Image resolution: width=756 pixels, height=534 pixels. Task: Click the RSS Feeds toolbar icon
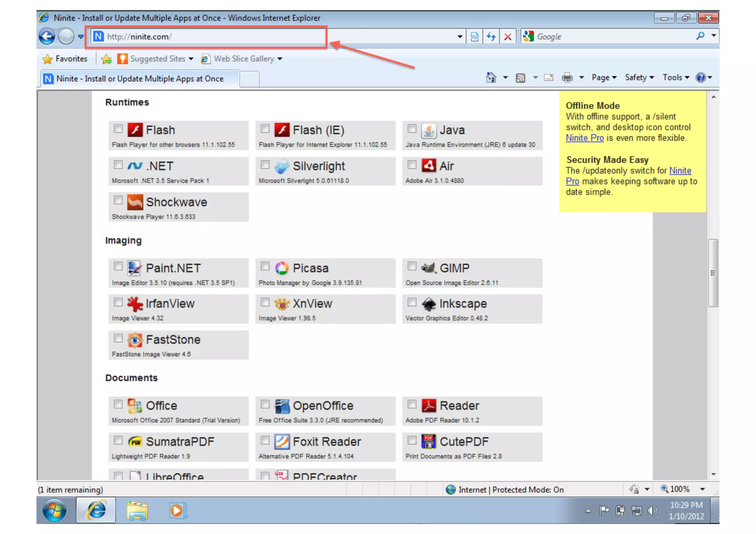click(520, 78)
